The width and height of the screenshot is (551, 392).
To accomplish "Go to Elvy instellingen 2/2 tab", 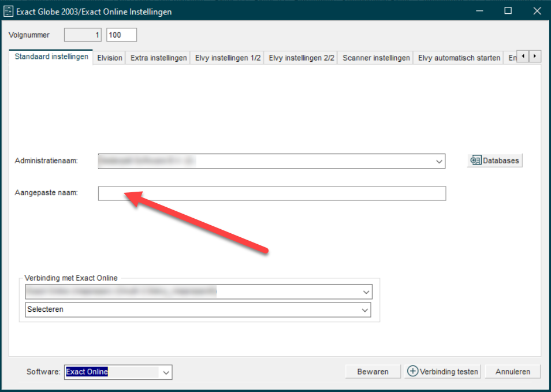I will 301,58.
